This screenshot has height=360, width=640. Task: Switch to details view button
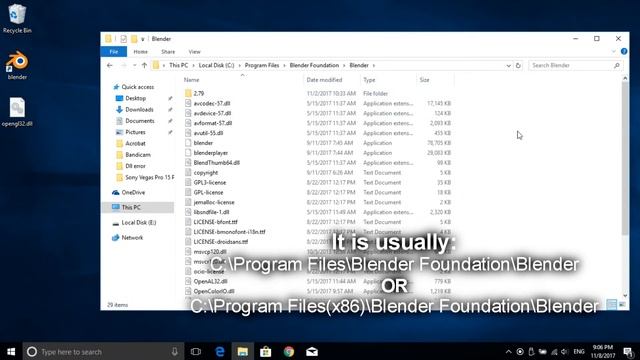pos(611,304)
